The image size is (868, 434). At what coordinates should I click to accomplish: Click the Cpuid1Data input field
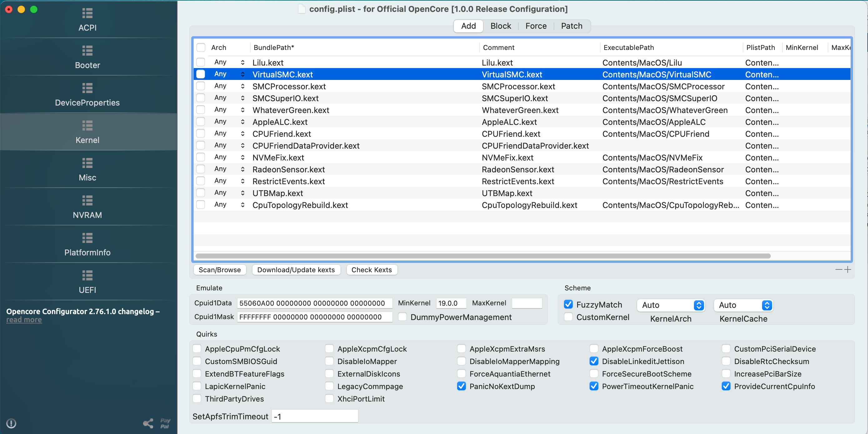[315, 303]
